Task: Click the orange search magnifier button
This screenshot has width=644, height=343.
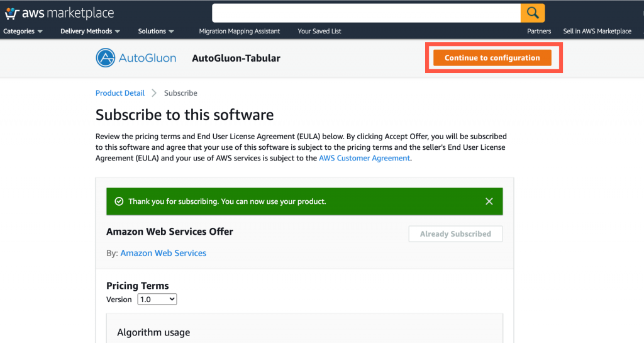Action: click(533, 13)
